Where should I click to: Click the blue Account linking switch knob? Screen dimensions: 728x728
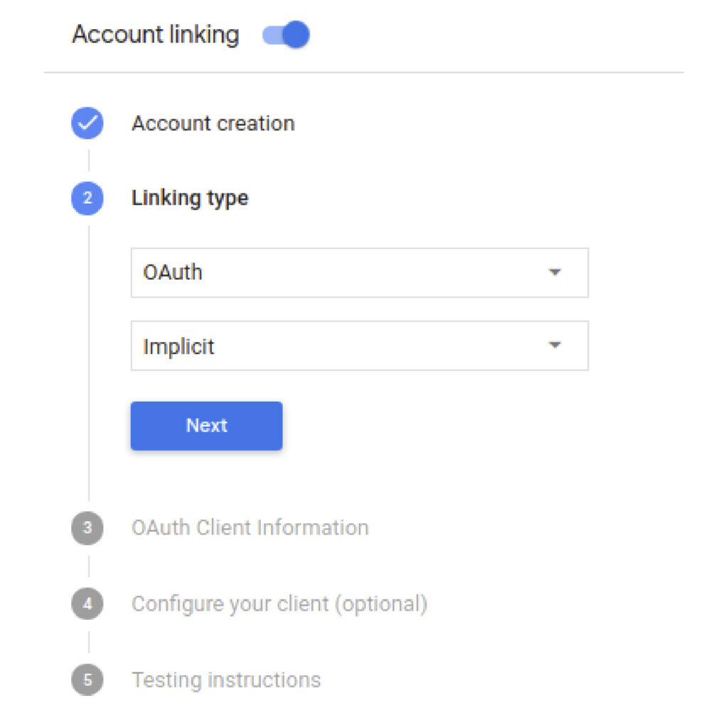[296, 34]
